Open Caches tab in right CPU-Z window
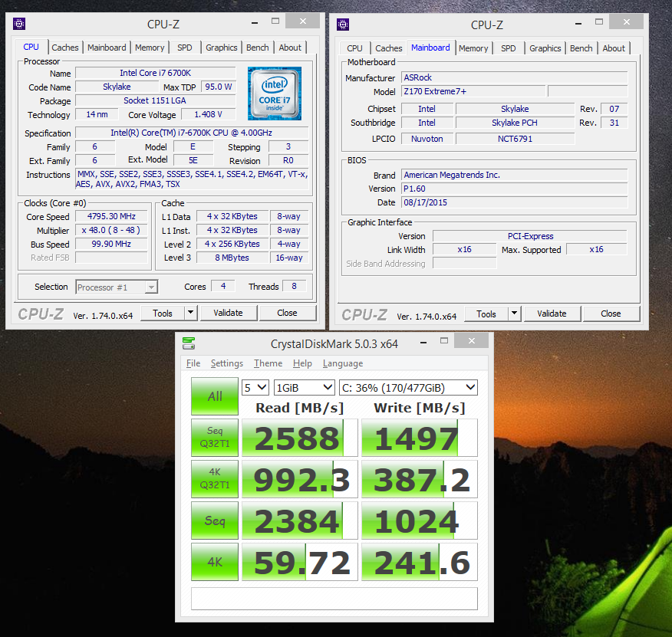The height and width of the screenshot is (637, 672). pyautogui.click(x=389, y=48)
